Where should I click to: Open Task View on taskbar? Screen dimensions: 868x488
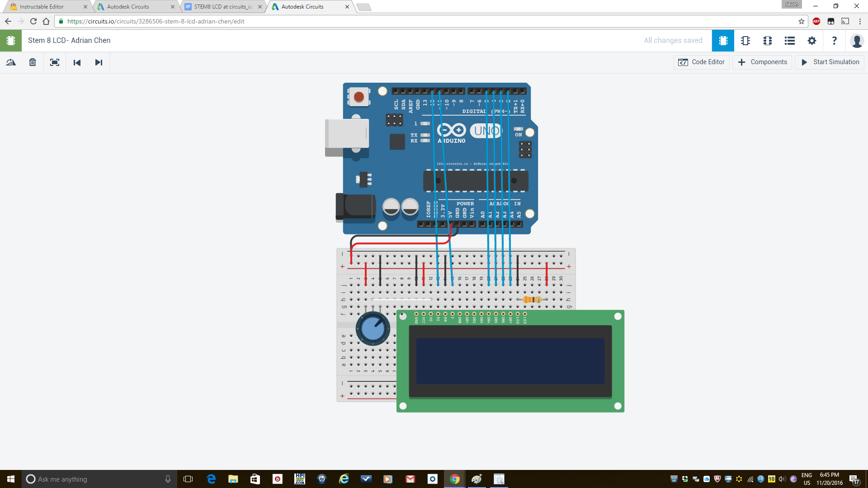pos(188,479)
